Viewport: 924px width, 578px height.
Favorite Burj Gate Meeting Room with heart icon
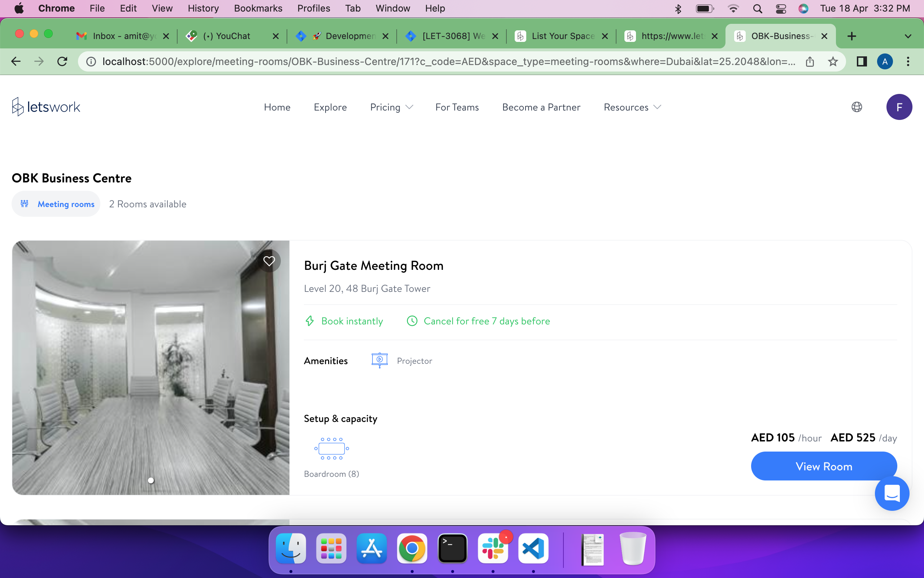[x=269, y=261]
